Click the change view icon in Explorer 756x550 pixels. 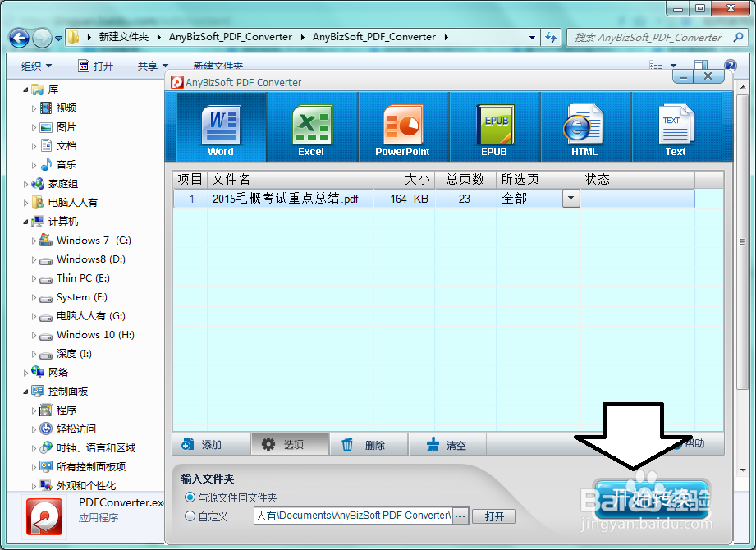point(656,65)
